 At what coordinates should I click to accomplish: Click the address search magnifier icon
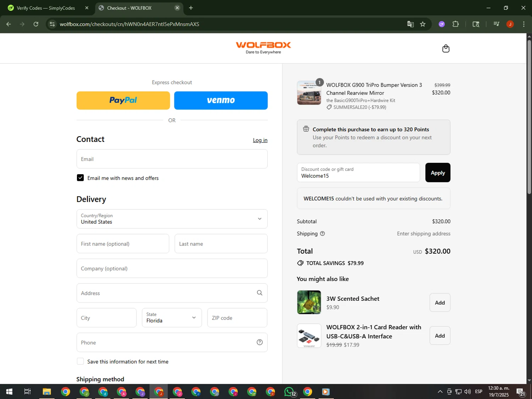point(260,293)
